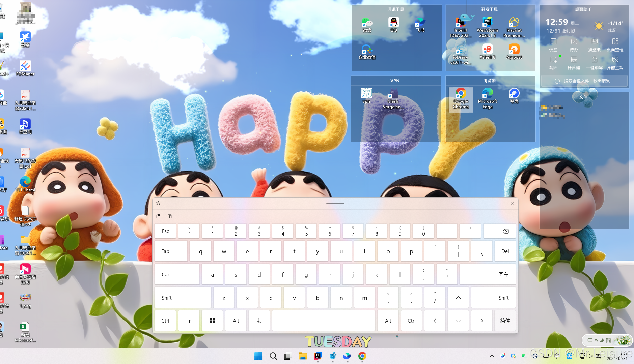Open the Windows Start menu
634x364 pixels.
(x=258, y=356)
